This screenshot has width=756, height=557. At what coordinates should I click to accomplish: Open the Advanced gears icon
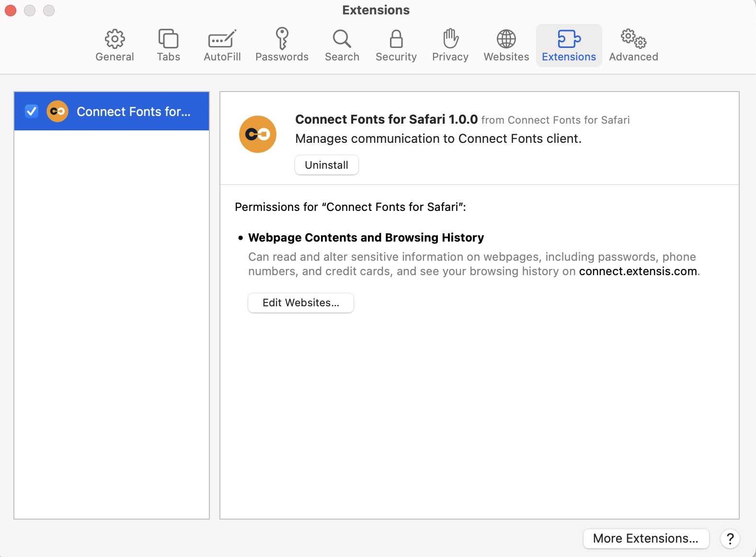633,39
